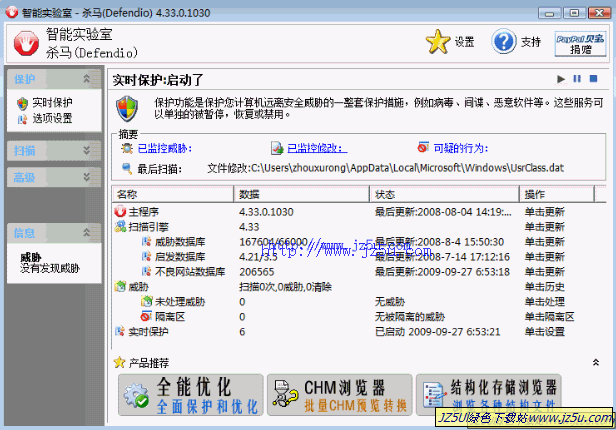Open the 已监控修改 link
The height and width of the screenshot is (430, 616).
[317, 148]
